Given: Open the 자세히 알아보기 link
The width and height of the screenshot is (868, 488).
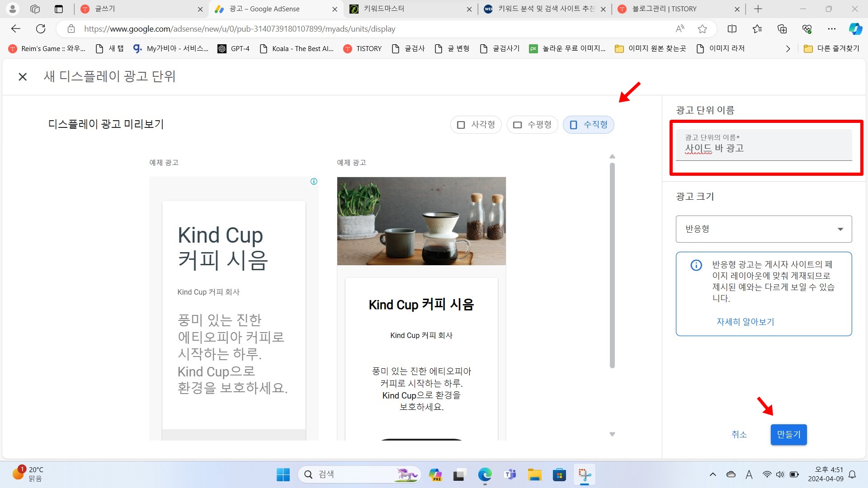Looking at the screenshot, I should click(x=745, y=322).
